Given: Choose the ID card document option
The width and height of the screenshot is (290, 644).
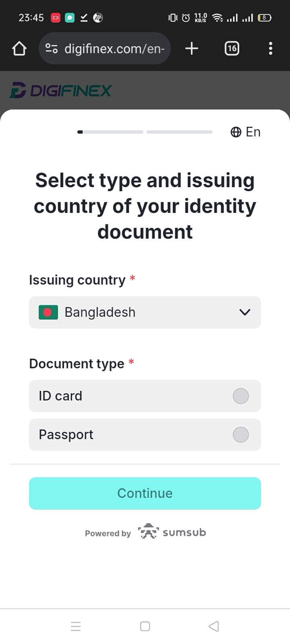Looking at the screenshot, I should click(60, 396).
